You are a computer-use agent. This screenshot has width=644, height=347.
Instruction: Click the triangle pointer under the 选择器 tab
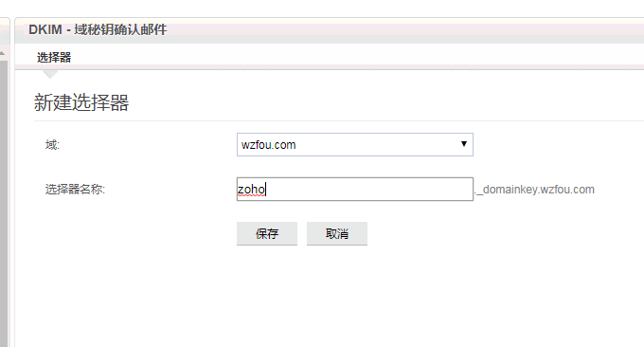[x=50, y=74]
